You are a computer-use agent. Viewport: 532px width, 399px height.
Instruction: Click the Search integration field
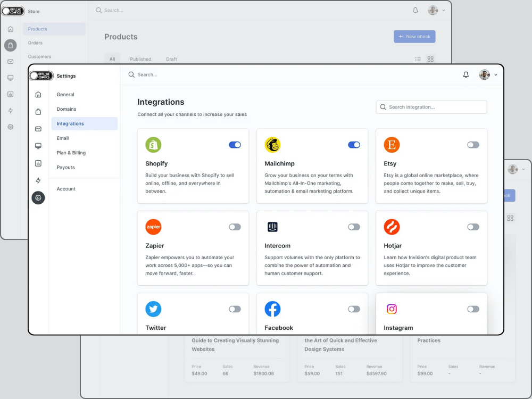coord(431,107)
